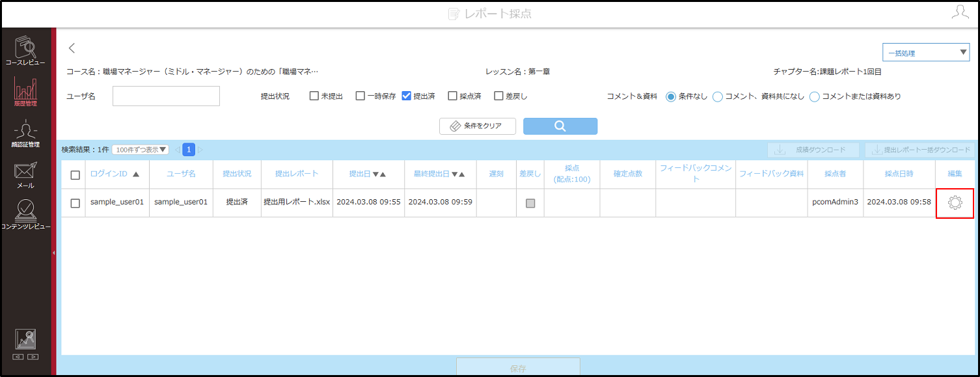Click the ユーザ名 input field
The image size is (980, 377).
166,96
